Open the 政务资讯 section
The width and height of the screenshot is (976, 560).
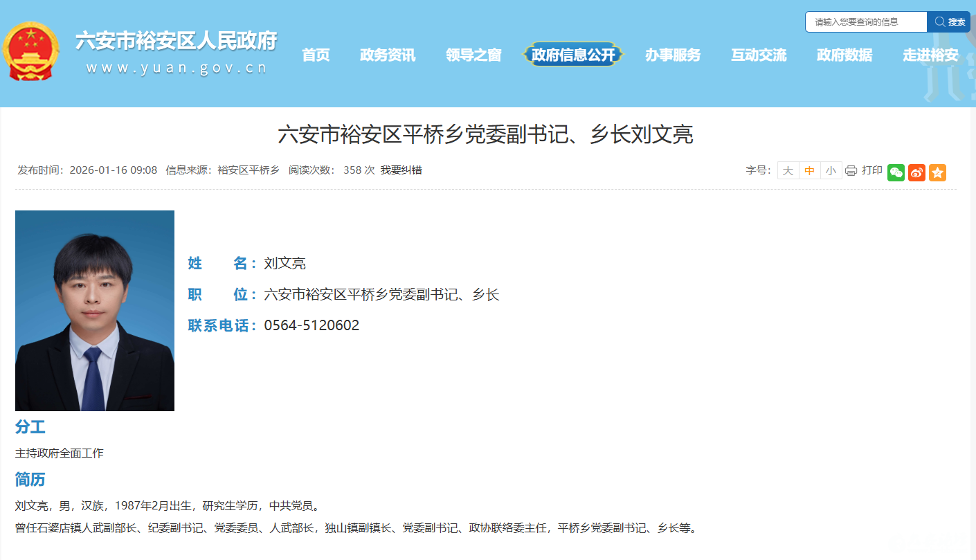[387, 55]
